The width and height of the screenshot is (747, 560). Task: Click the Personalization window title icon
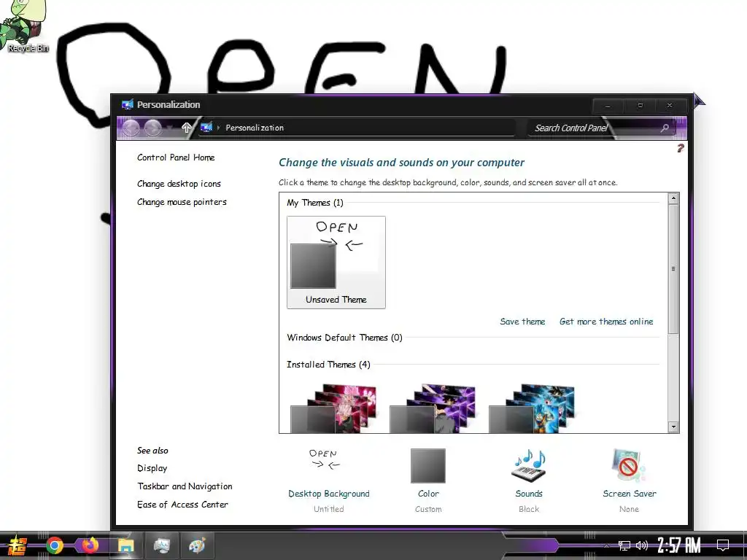[127, 105]
